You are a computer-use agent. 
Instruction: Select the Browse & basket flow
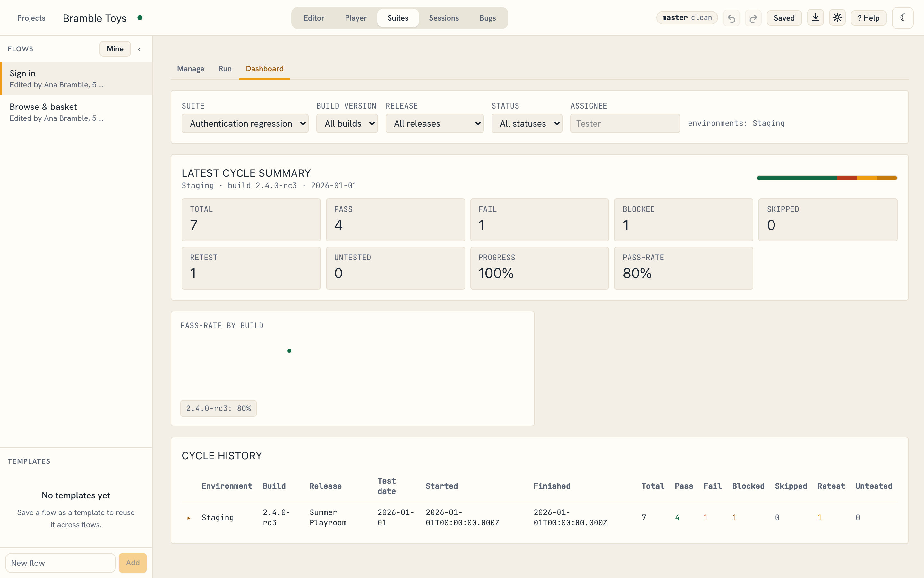pos(76,112)
